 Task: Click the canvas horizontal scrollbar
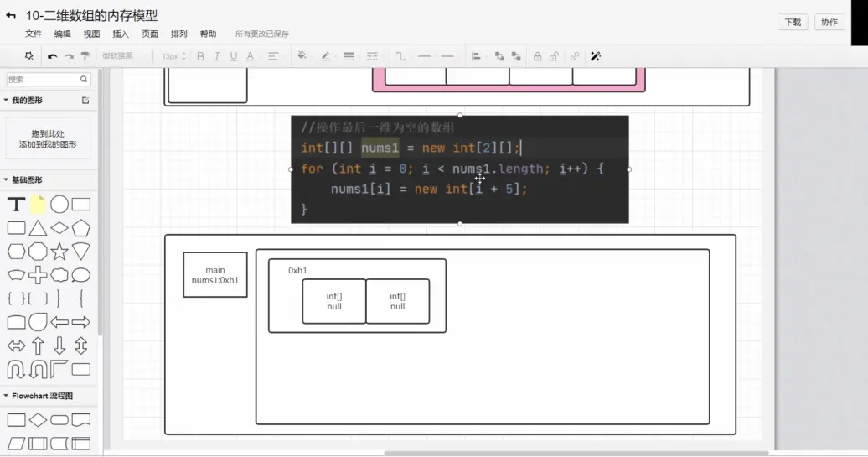coord(576,453)
